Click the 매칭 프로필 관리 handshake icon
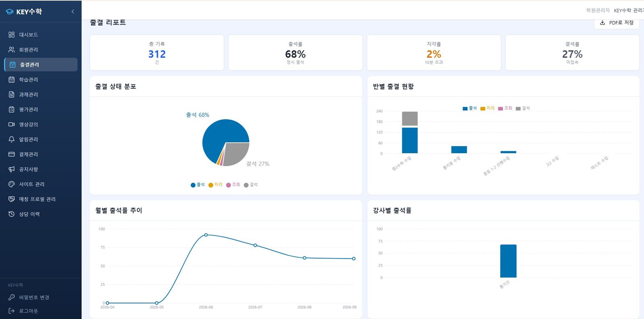Image resolution: width=644 pixels, height=319 pixels. (12, 199)
